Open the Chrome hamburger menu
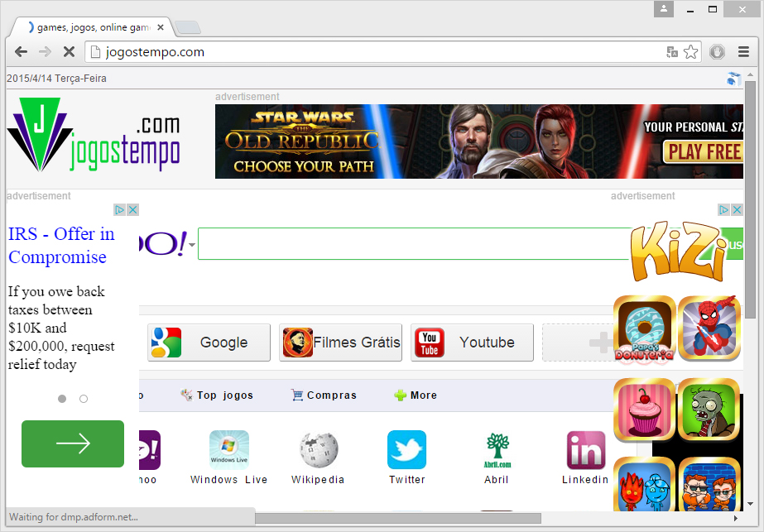This screenshot has height=532, width=764. click(x=743, y=51)
